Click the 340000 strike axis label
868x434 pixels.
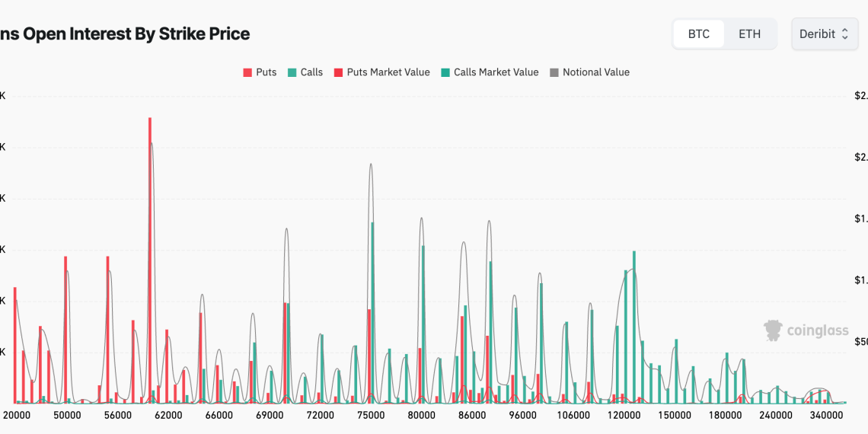[826, 416]
